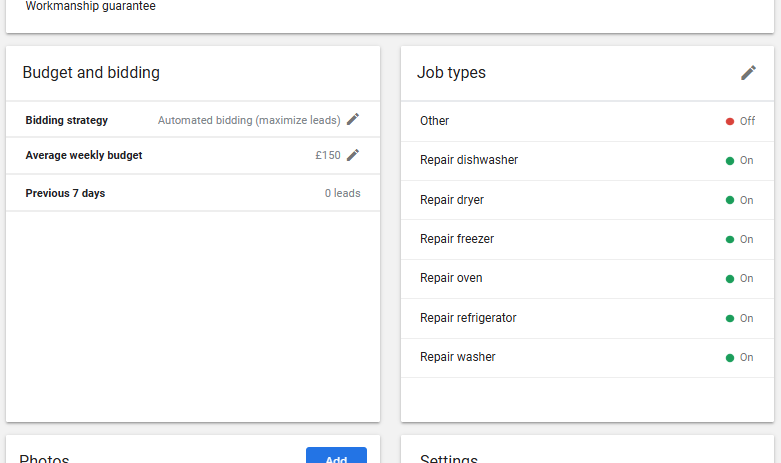Click the On status for Repair freezer
781x463 pixels.
[x=740, y=239]
